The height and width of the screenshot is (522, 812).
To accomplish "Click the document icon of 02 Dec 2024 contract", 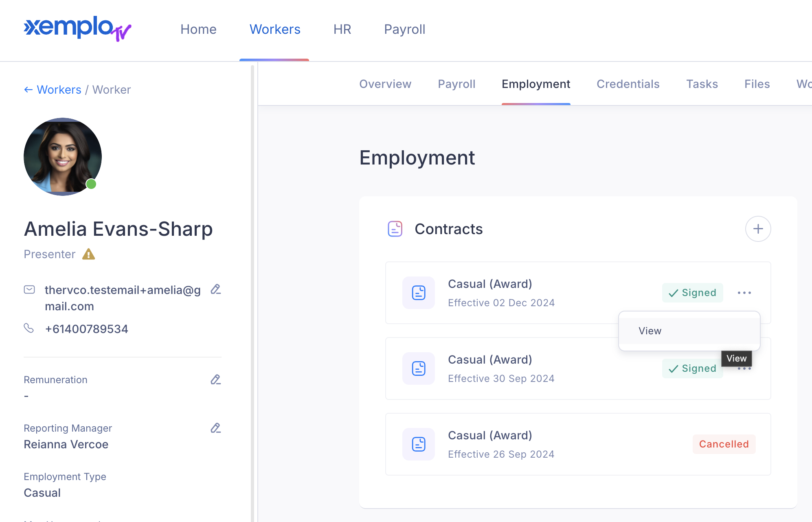I will (419, 293).
